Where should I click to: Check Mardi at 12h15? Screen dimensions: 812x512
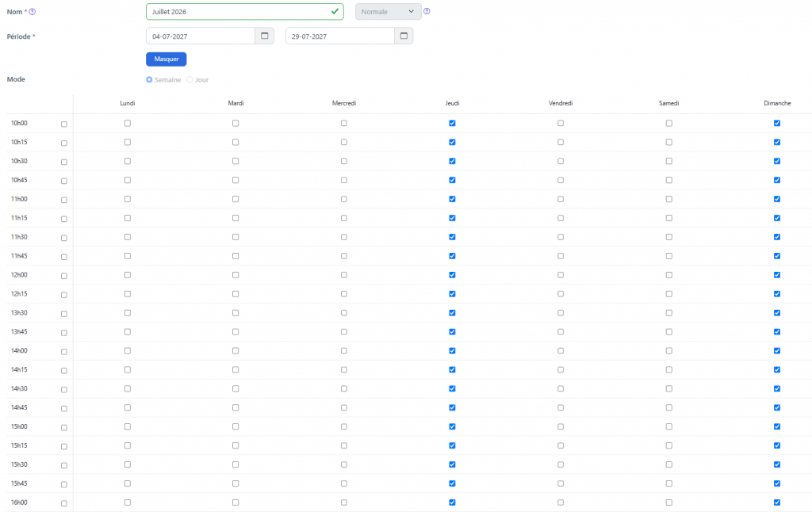236,293
